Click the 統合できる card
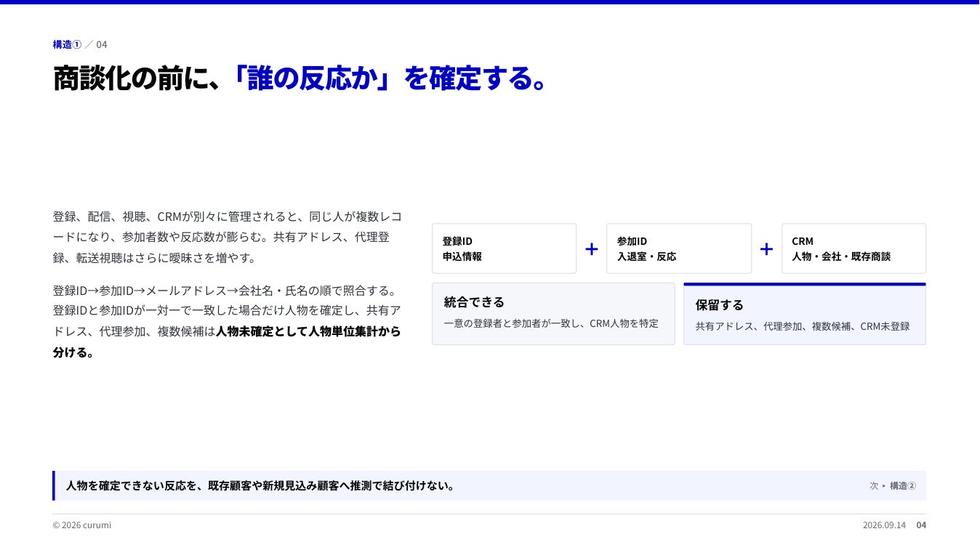 click(x=553, y=314)
